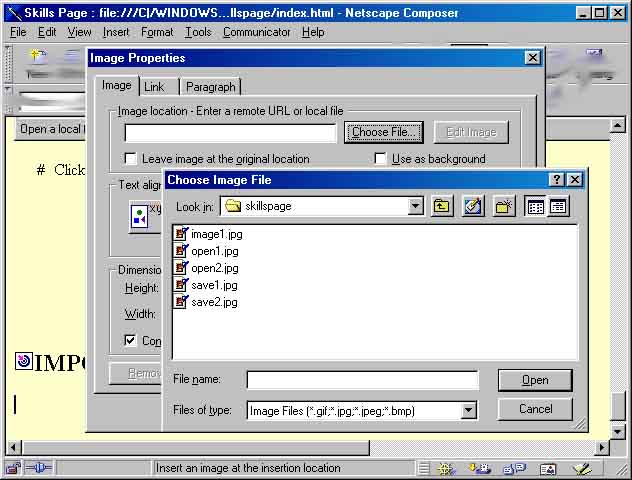
Task: Toggle Leave image at the original location
Action: pyautogui.click(x=131, y=158)
